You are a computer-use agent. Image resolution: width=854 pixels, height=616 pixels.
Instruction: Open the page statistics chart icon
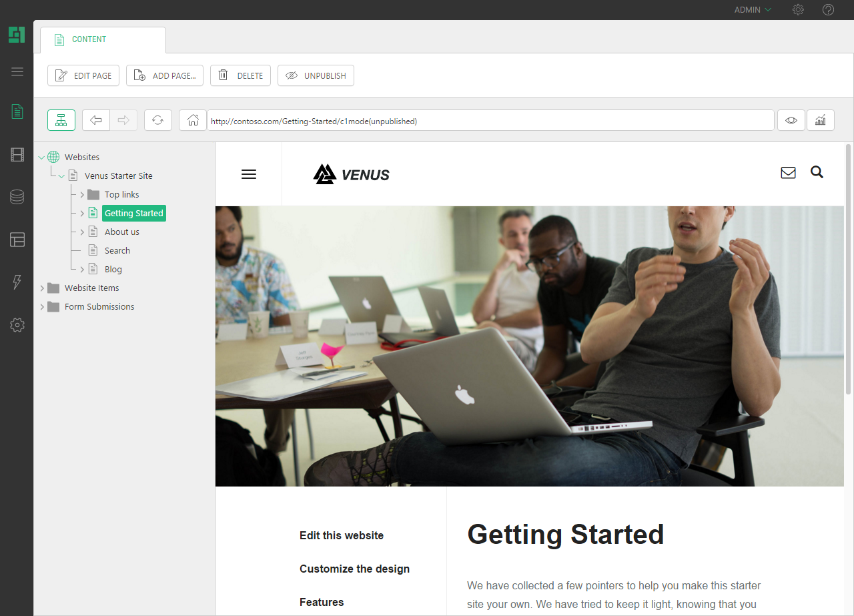coord(821,120)
